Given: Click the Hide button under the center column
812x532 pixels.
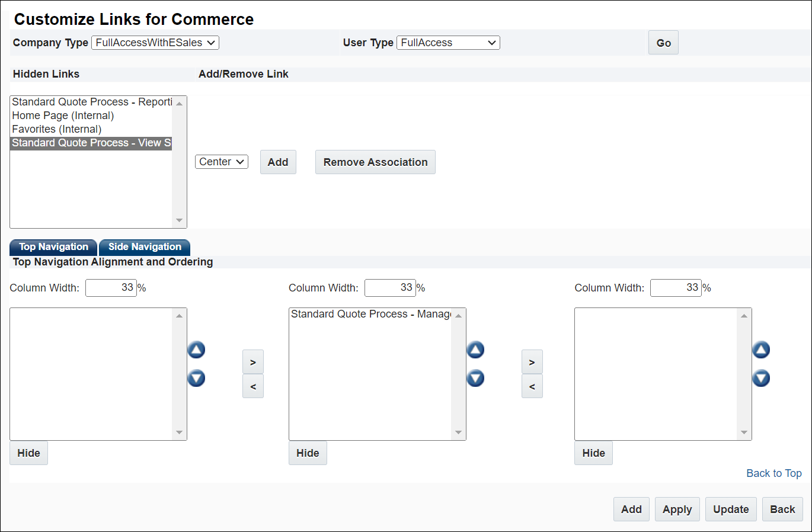Looking at the screenshot, I should tap(308, 453).
